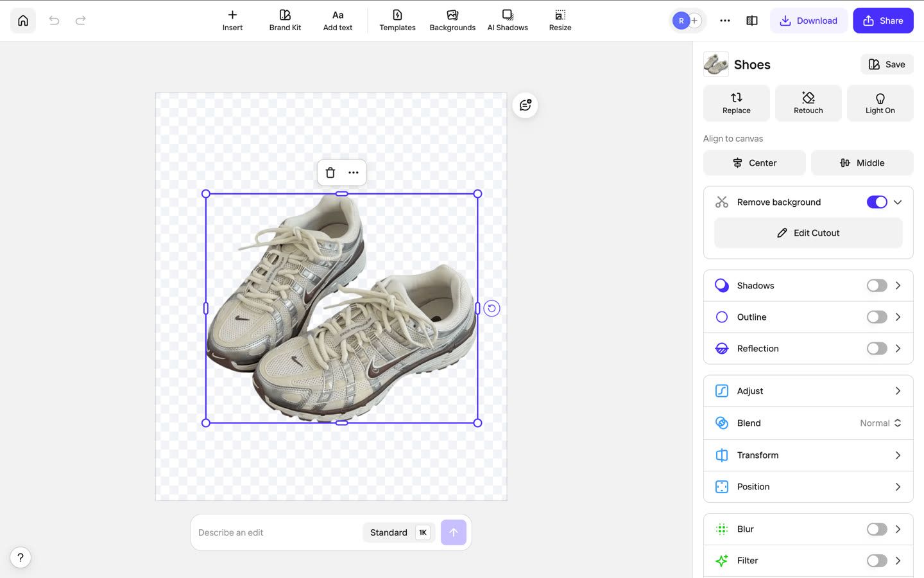Undo the last action
This screenshot has width=924, height=578.
pos(54,21)
